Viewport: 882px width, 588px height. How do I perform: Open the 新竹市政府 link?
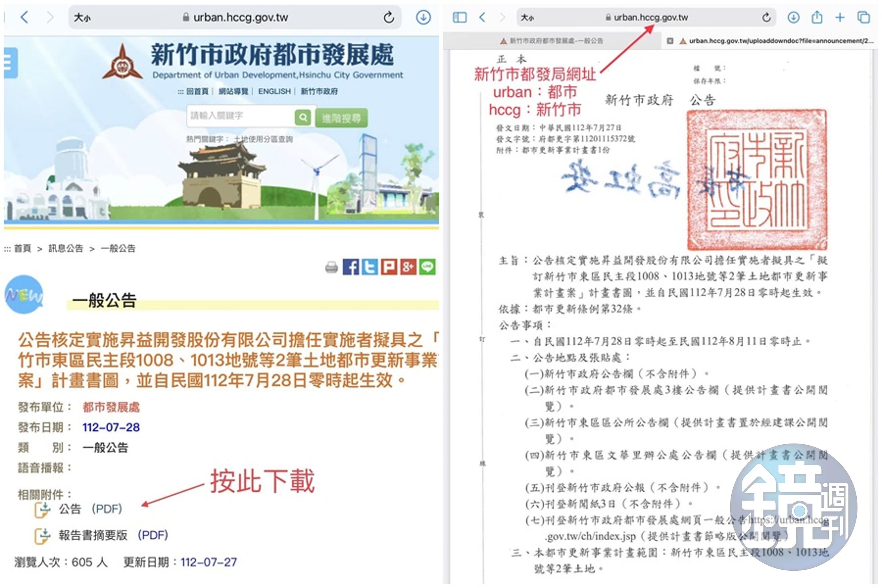tap(319, 92)
